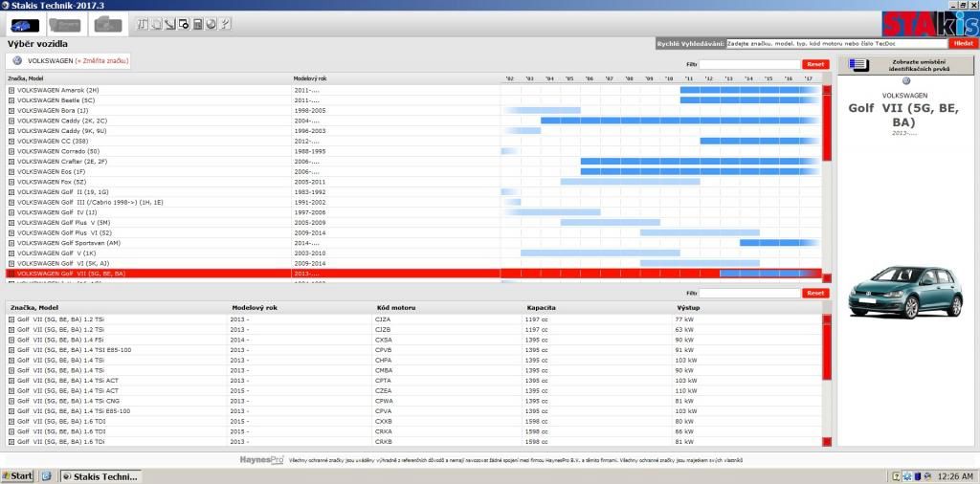Click the question mark help icon
Viewport: 980px width, 484px height.
tap(224, 24)
